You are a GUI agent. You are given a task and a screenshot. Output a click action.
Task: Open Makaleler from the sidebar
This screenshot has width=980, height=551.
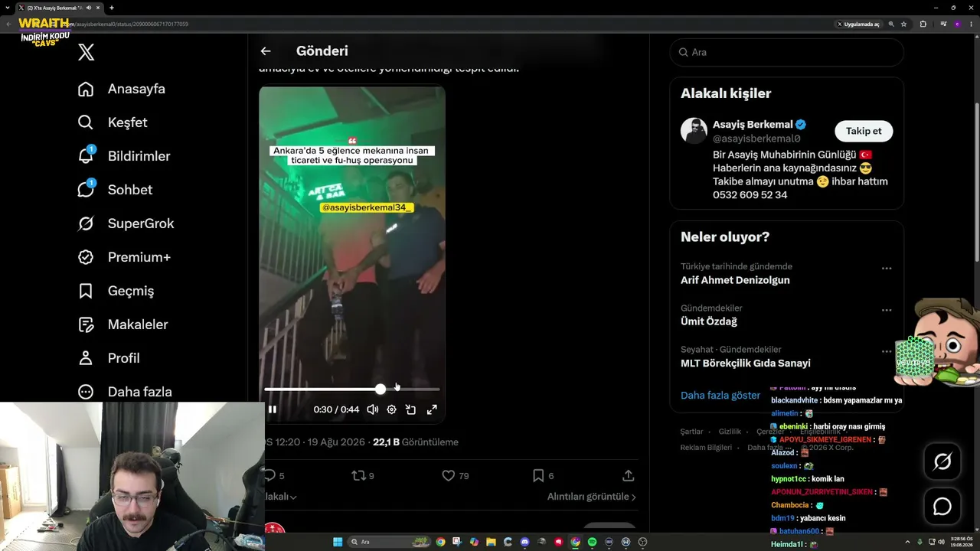pyautogui.click(x=123, y=324)
